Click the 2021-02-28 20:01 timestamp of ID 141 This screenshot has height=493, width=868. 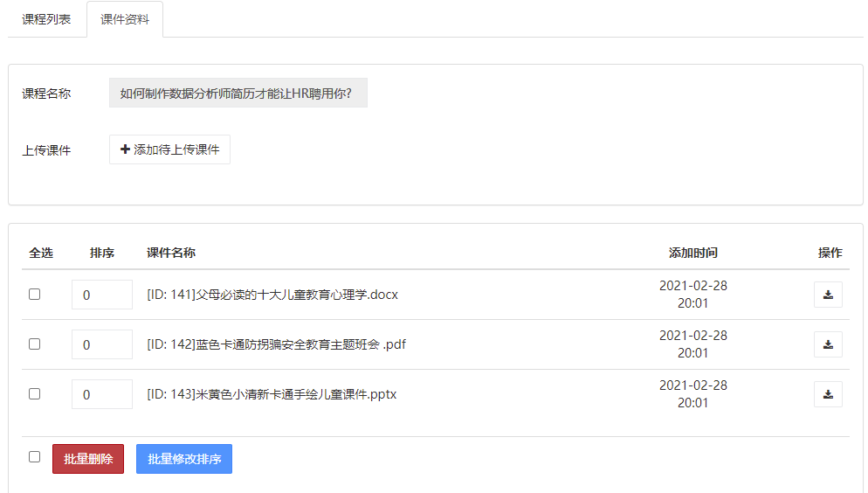tap(693, 294)
